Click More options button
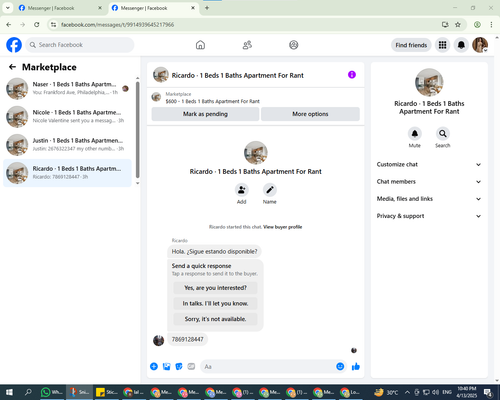 (x=310, y=114)
